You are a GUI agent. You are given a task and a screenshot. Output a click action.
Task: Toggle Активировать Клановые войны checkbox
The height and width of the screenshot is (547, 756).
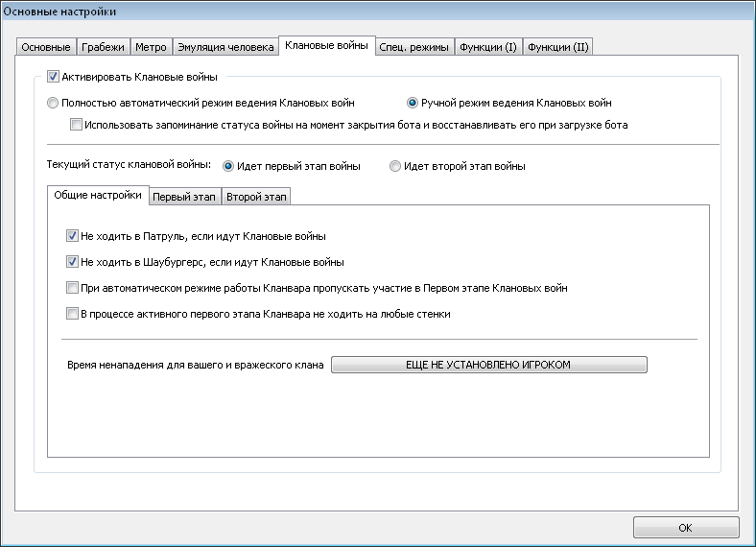click(53, 77)
